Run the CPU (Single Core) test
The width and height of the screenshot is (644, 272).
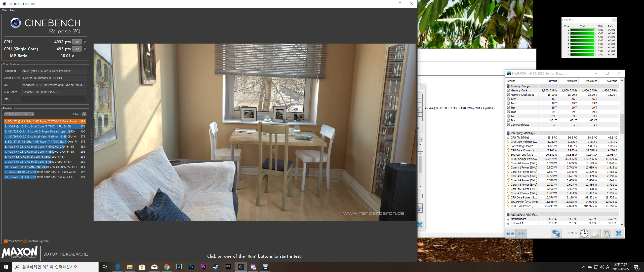pos(77,49)
